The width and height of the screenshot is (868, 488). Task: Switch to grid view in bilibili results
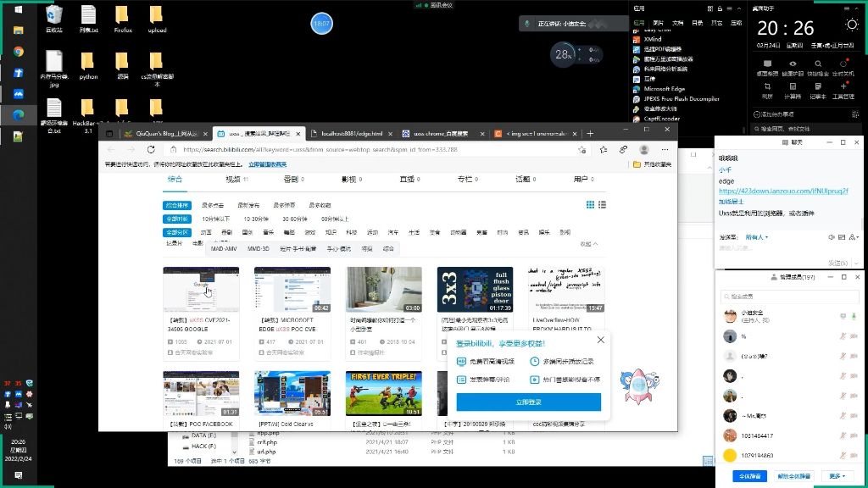point(590,205)
